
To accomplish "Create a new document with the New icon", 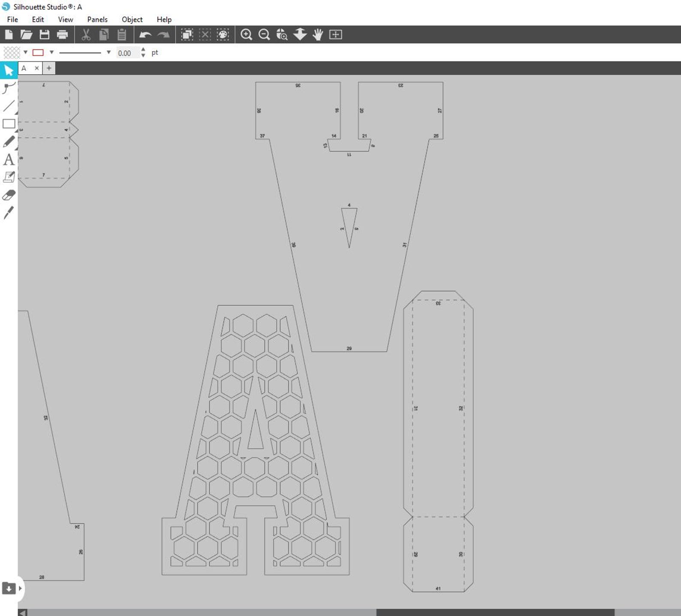I will (x=9, y=34).
